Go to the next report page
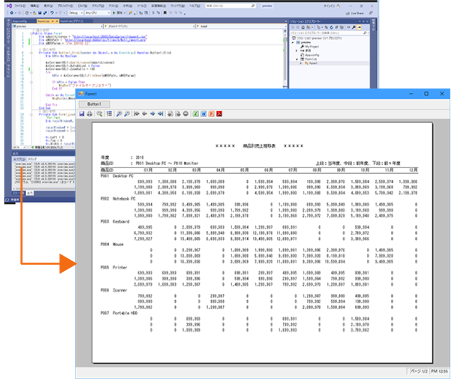This screenshot has width=460, height=380. point(152,114)
